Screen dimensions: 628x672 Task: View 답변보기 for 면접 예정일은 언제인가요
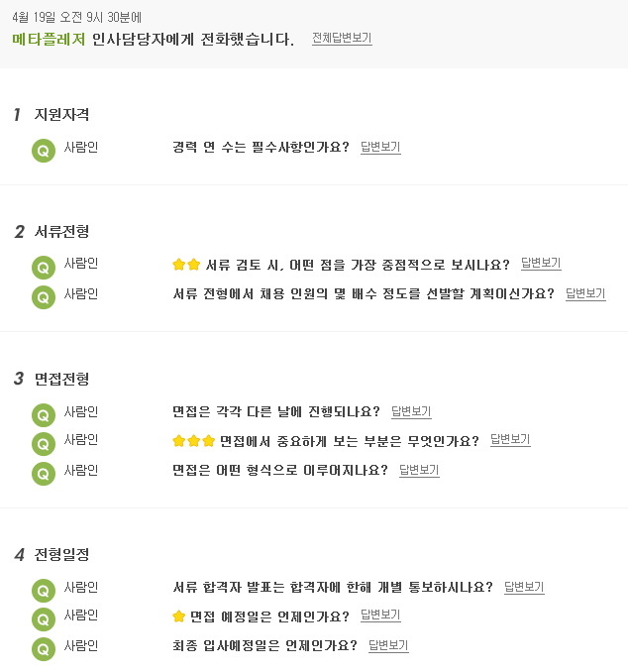pos(380,615)
